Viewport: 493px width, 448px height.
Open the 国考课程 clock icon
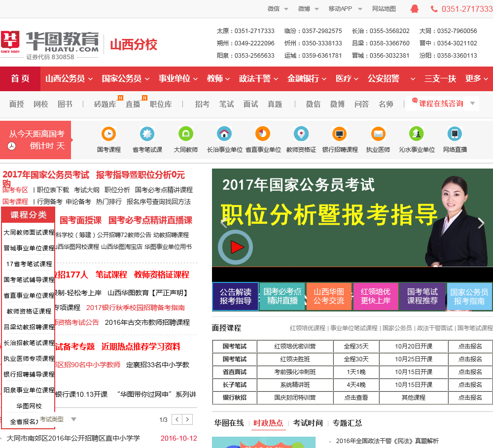(x=109, y=134)
